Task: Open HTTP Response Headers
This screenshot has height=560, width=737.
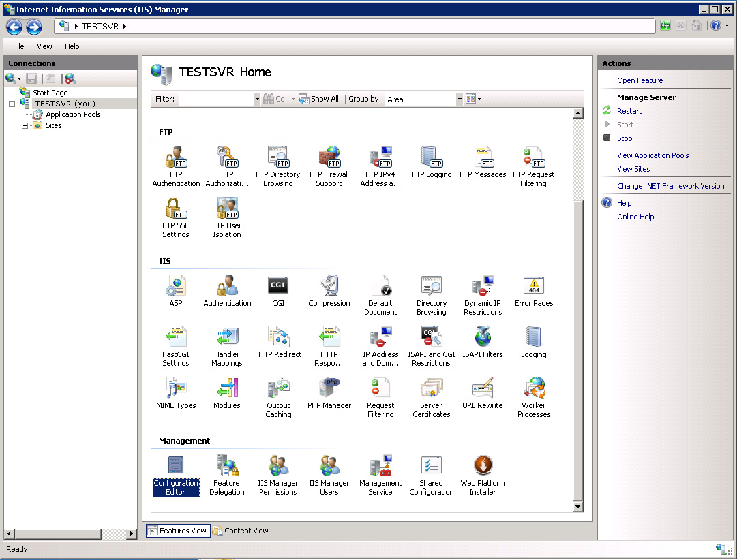Action: tap(329, 346)
